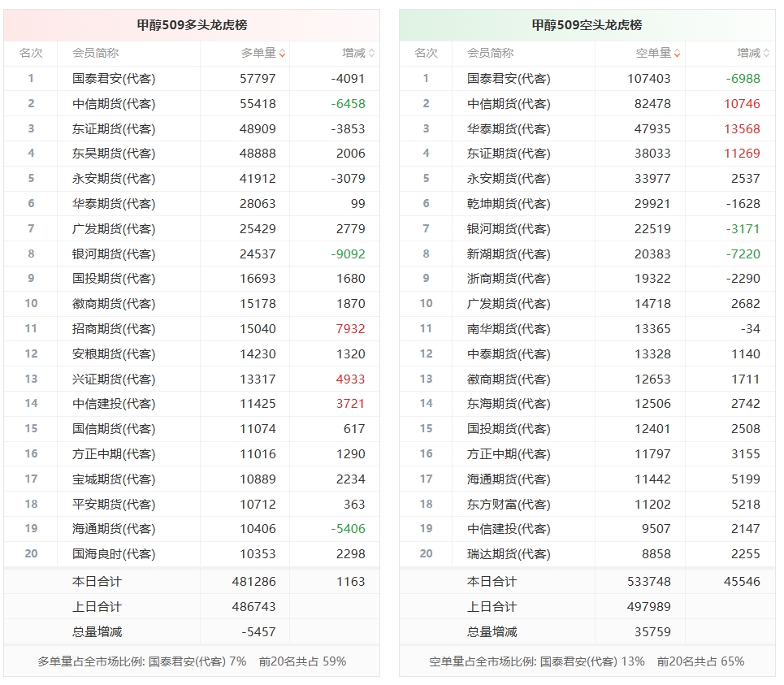Image resolution: width=784 pixels, height=685 pixels.
Task: Click red change value 4933
Action: click(350, 379)
